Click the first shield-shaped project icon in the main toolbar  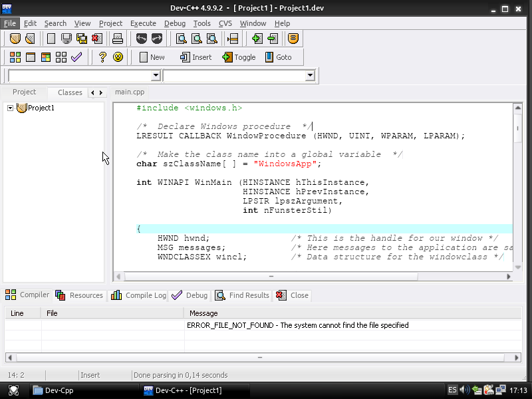[15, 39]
